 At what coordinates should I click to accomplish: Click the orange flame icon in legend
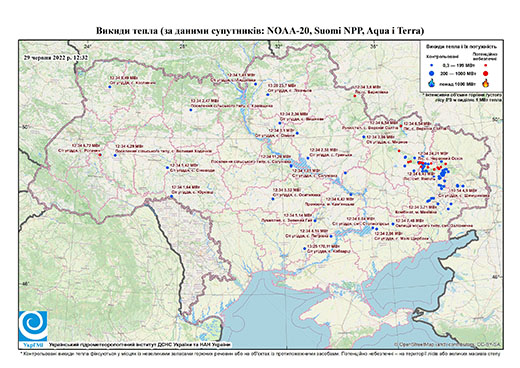(x=486, y=83)
